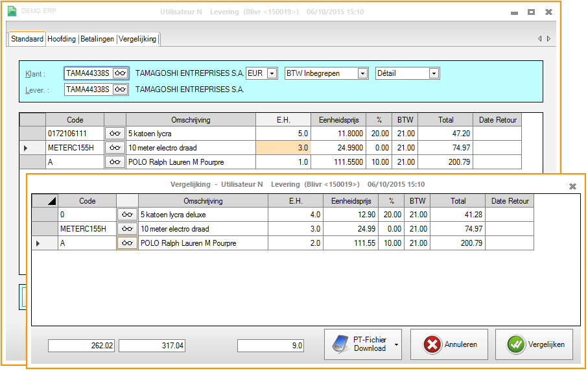The image size is (588, 371).
Task: Close the Vergelijking popup window
Action: click(x=572, y=186)
